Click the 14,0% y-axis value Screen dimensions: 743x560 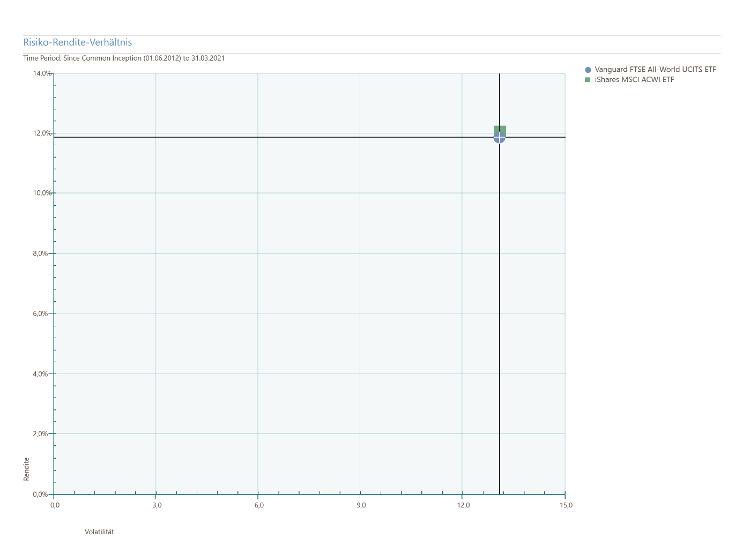pos(41,73)
